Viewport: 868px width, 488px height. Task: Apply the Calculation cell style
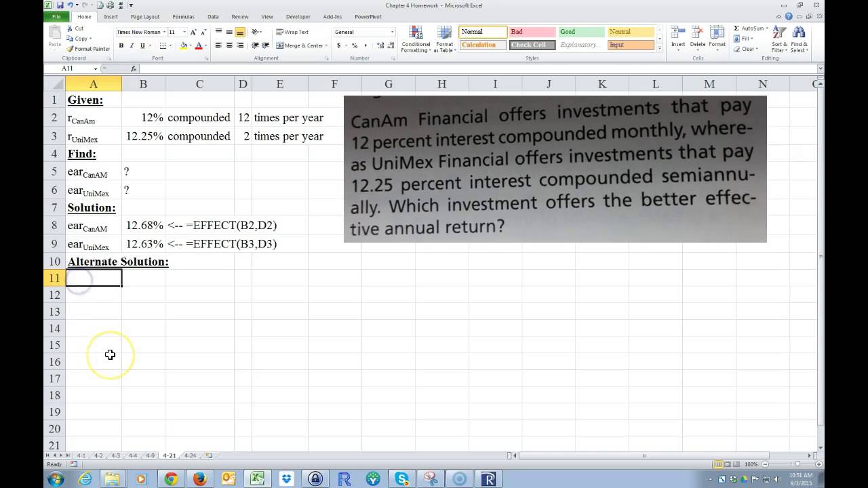click(484, 45)
